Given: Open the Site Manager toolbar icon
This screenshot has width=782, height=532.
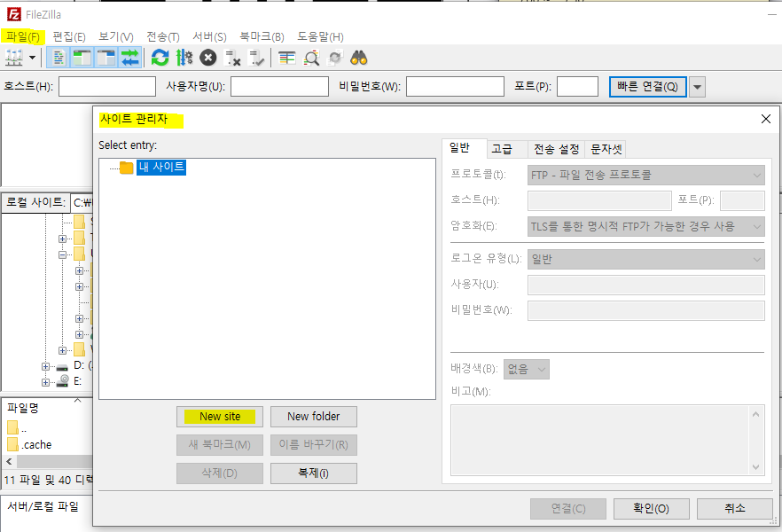Looking at the screenshot, I should point(14,58).
